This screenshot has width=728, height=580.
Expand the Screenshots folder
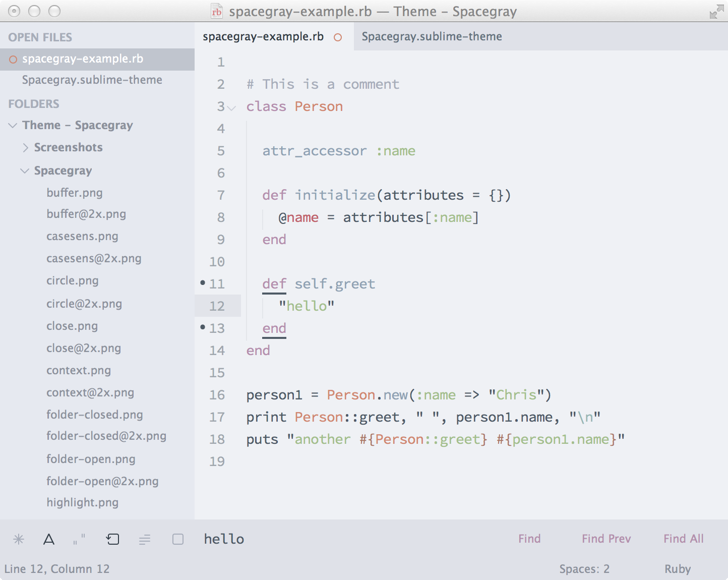coord(25,148)
